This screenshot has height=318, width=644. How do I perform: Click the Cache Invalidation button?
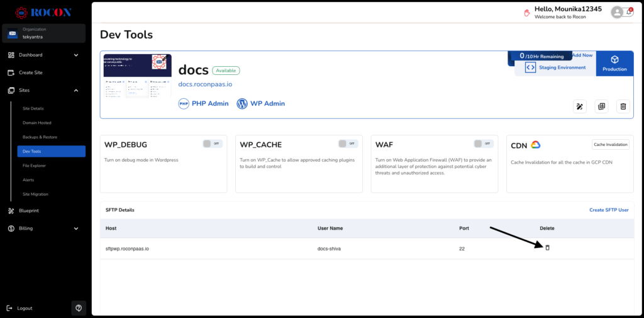[x=610, y=144]
